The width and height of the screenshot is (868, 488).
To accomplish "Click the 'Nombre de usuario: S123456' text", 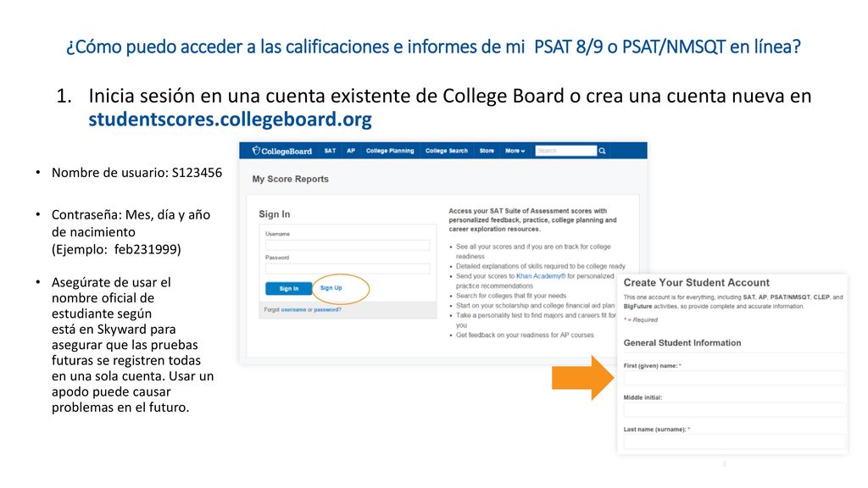I will [x=136, y=173].
